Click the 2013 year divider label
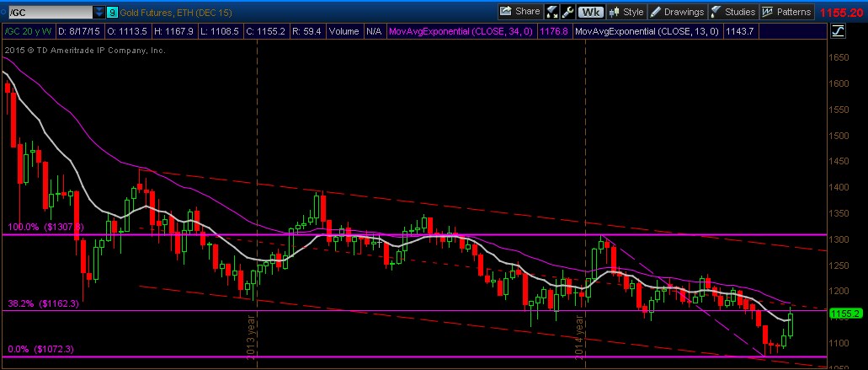 coord(250,337)
